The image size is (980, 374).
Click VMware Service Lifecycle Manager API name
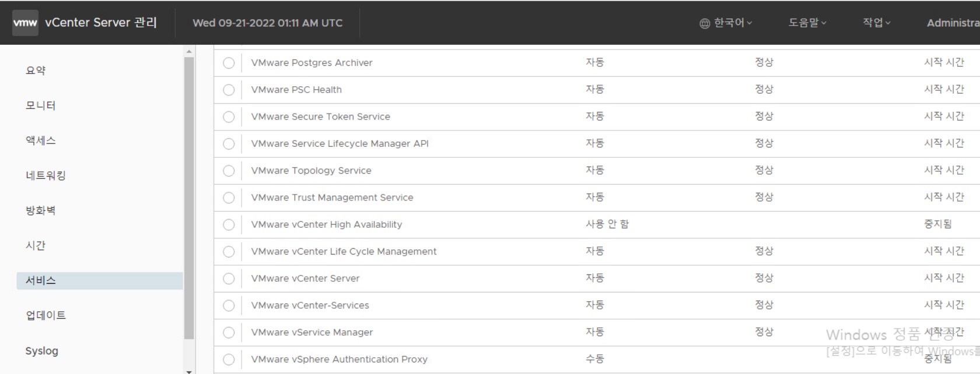tap(339, 144)
